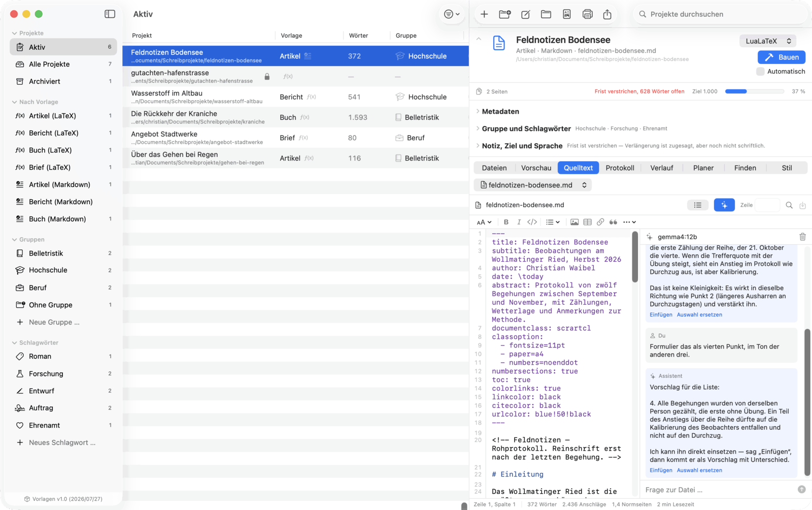
Task: Enable the Automatisch checkbox
Action: tap(760, 72)
